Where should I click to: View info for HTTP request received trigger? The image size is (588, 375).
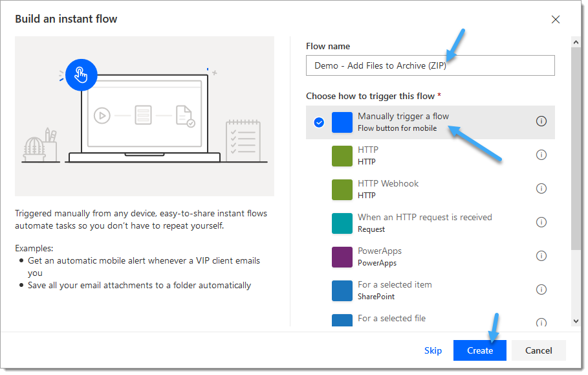pyautogui.click(x=541, y=222)
